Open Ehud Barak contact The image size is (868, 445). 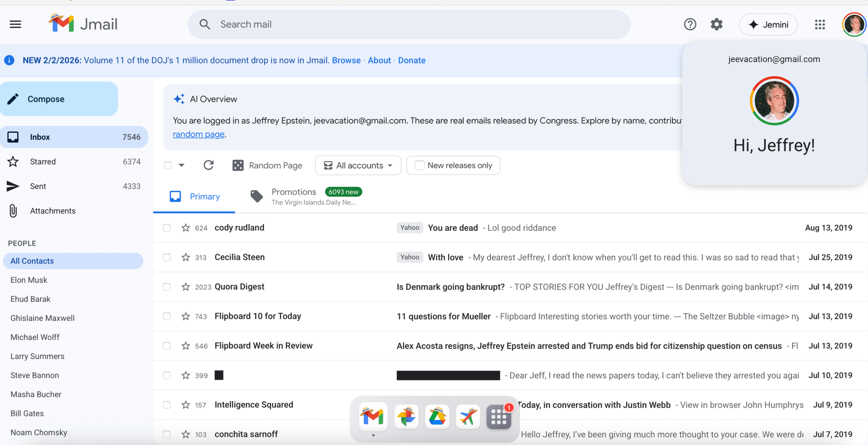click(30, 299)
